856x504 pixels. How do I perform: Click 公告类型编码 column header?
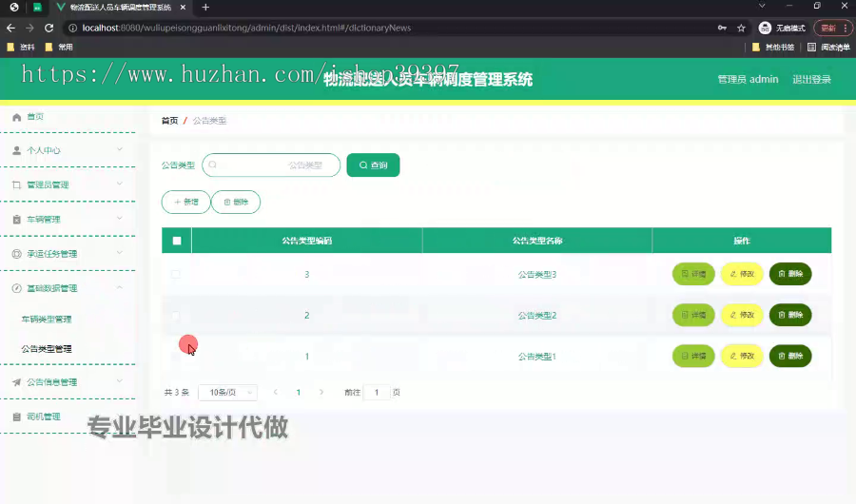click(x=307, y=241)
